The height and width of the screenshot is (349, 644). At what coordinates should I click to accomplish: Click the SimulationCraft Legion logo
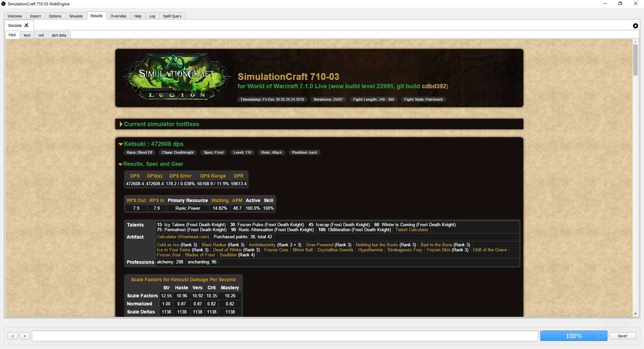pos(177,77)
